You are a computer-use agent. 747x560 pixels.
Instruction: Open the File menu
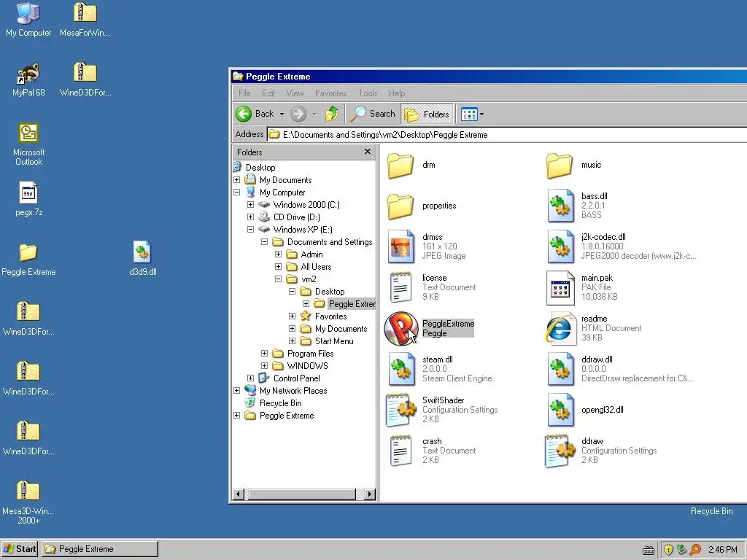(244, 93)
